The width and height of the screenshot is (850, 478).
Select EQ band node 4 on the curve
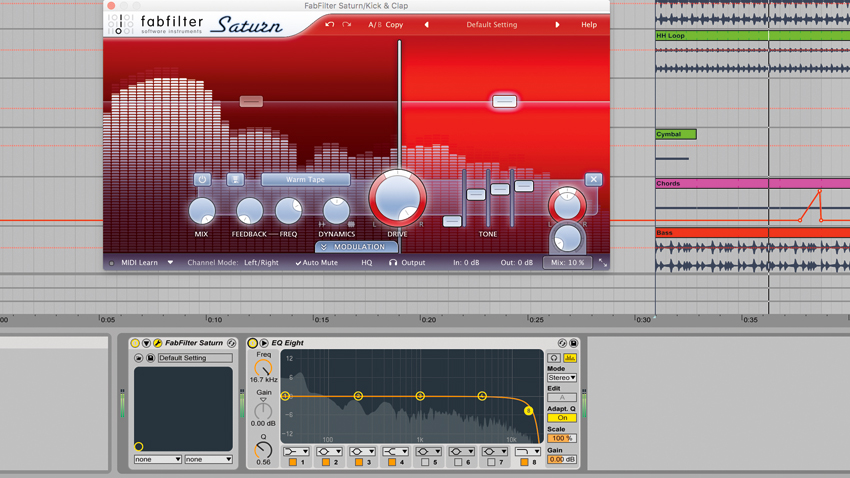(482, 396)
